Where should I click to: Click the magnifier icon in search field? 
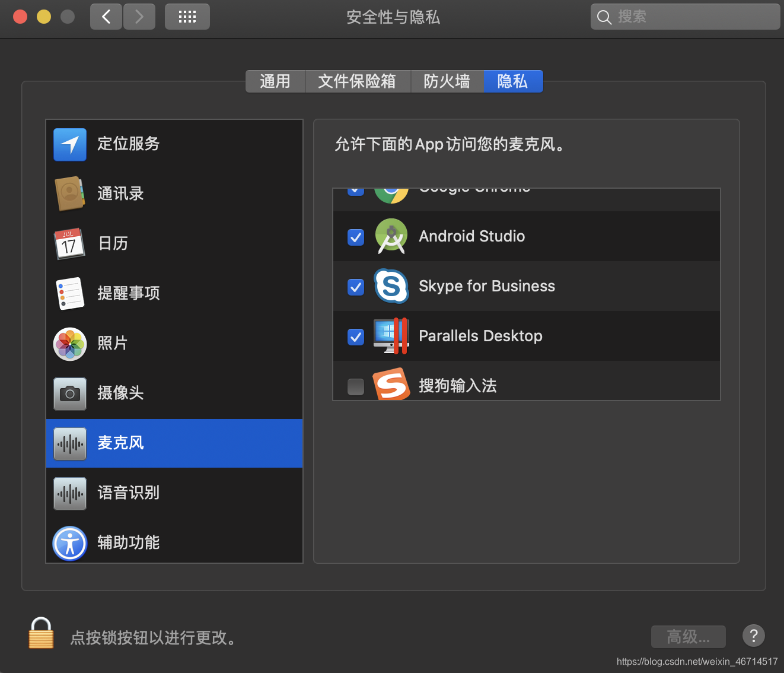(604, 17)
